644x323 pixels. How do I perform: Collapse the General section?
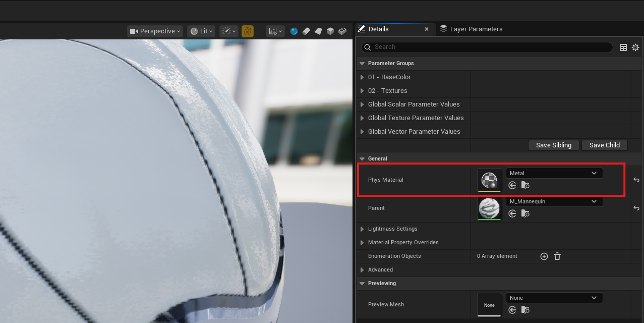click(362, 159)
